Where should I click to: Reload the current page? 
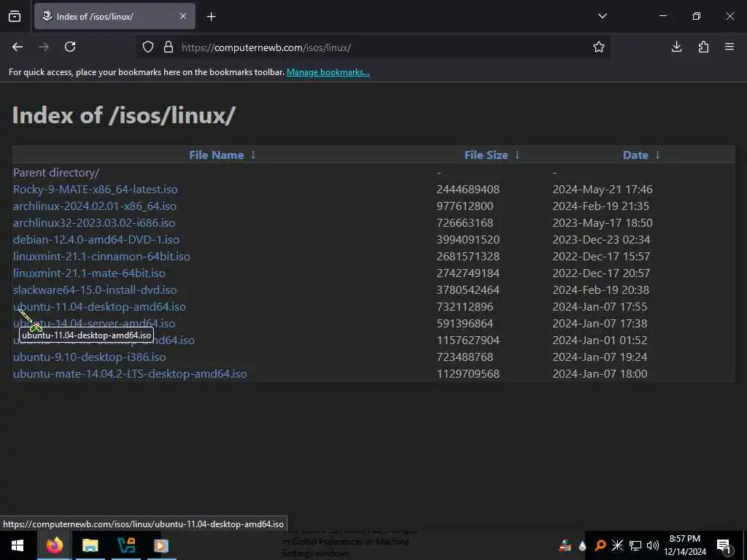70,47
